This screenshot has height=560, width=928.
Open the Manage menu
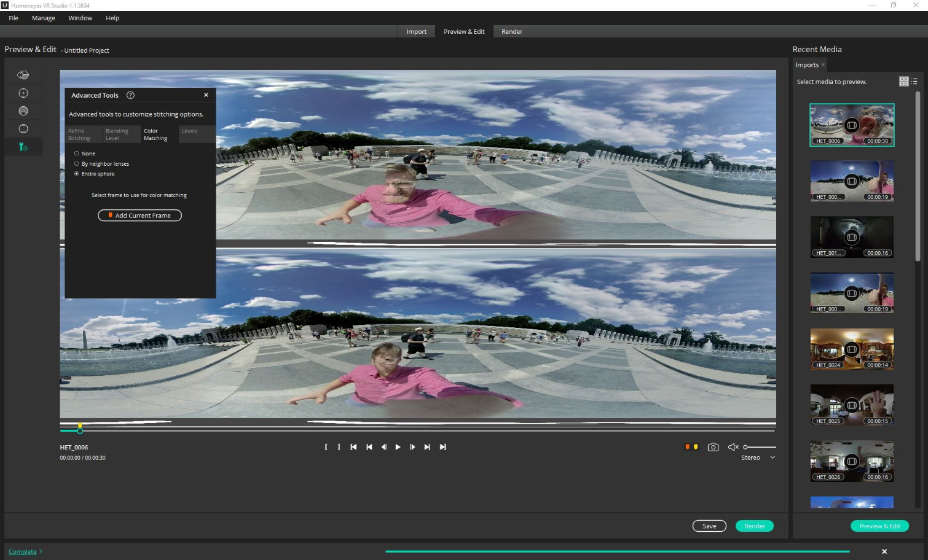(43, 18)
